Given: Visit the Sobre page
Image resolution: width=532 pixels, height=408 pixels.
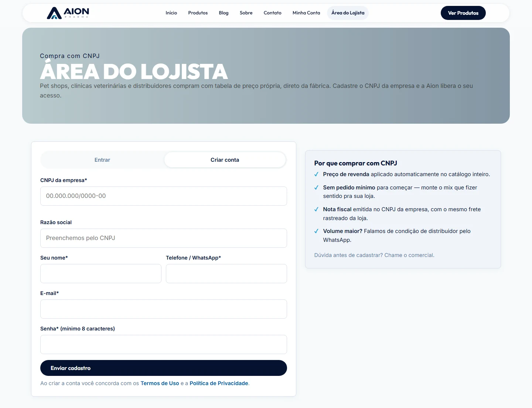Looking at the screenshot, I should (246, 13).
